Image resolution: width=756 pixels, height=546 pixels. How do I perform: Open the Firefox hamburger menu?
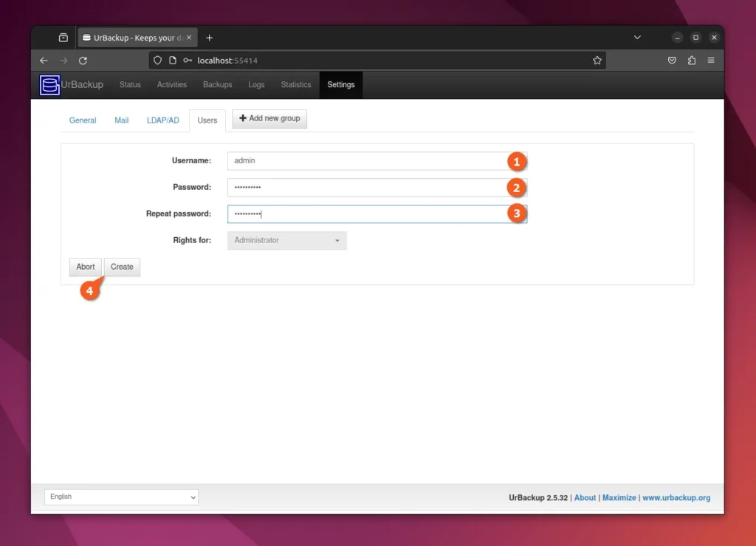click(x=711, y=61)
